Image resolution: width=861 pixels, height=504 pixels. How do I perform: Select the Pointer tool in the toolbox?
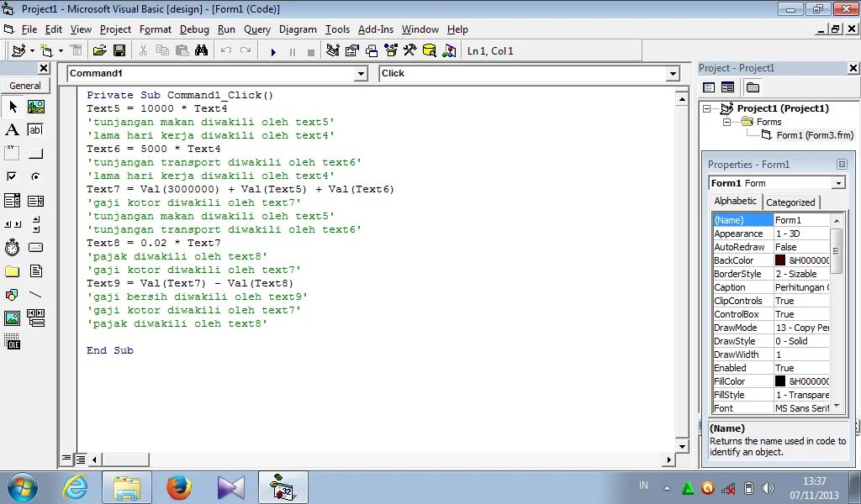coord(12,107)
